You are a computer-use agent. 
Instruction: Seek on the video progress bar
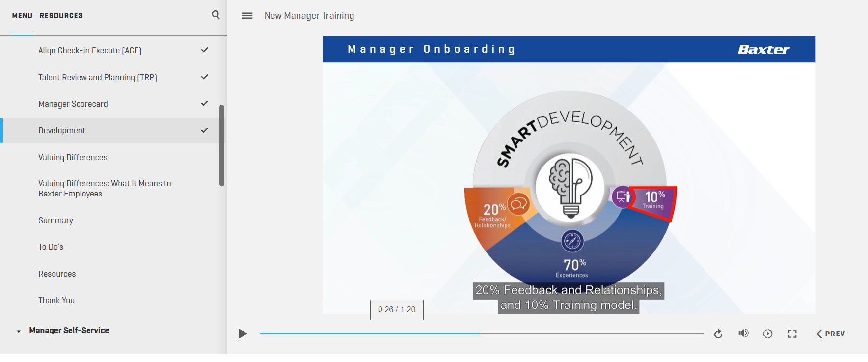[x=482, y=334]
